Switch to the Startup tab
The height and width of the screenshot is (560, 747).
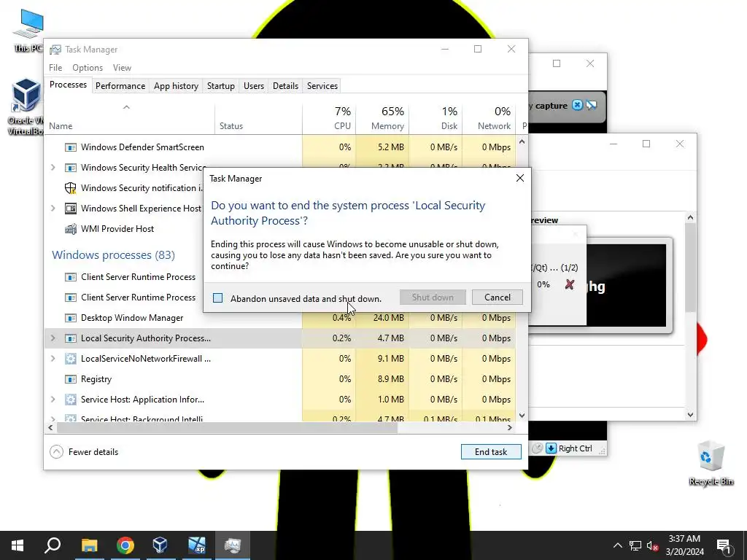pyautogui.click(x=220, y=86)
